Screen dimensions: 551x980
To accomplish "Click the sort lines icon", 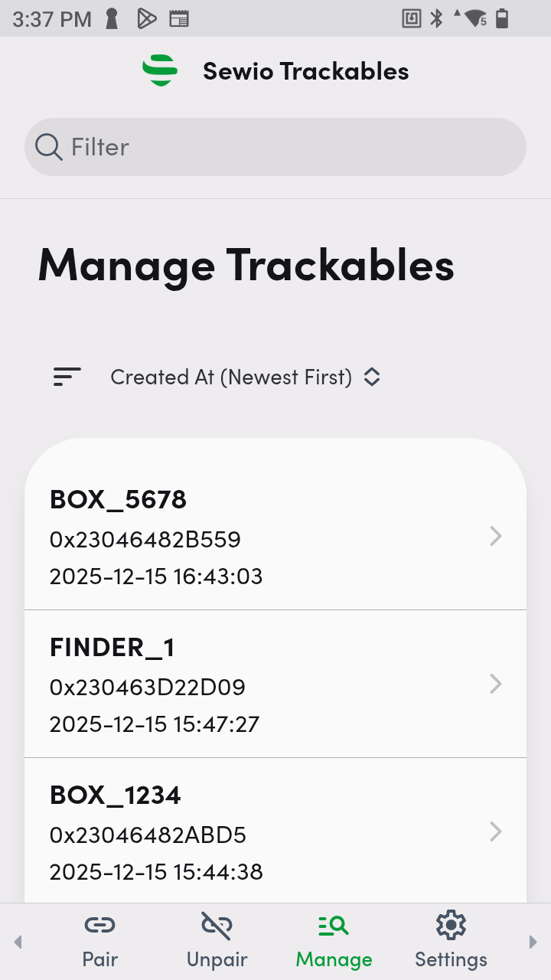I will (67, 377).
